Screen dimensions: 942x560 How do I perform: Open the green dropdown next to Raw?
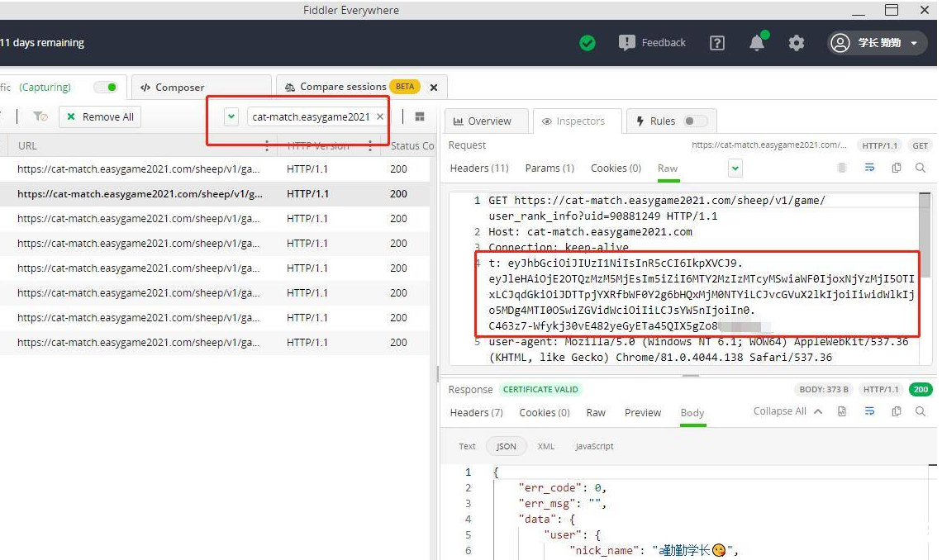click(735, 168)
